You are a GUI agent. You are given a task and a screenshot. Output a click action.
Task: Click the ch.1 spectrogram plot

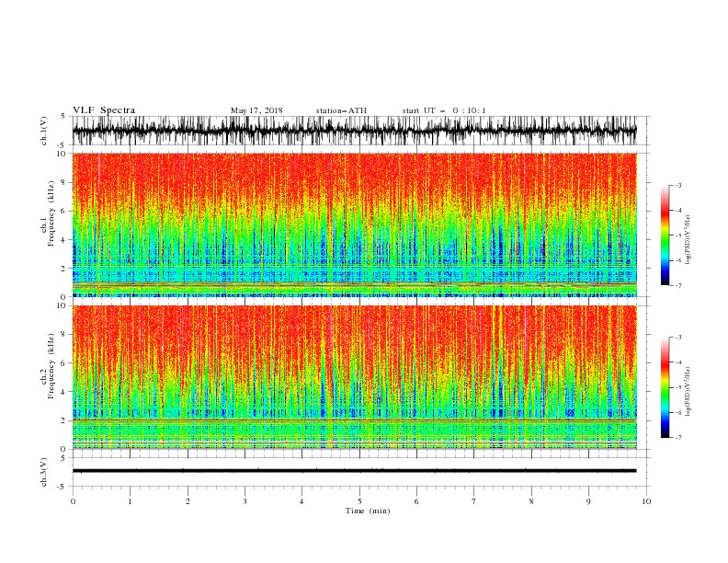(354, 224)
